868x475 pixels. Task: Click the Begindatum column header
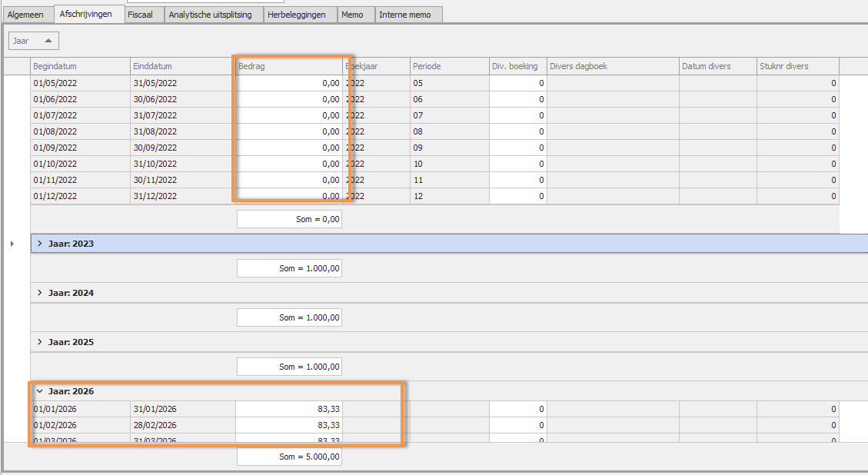point(79,66)
